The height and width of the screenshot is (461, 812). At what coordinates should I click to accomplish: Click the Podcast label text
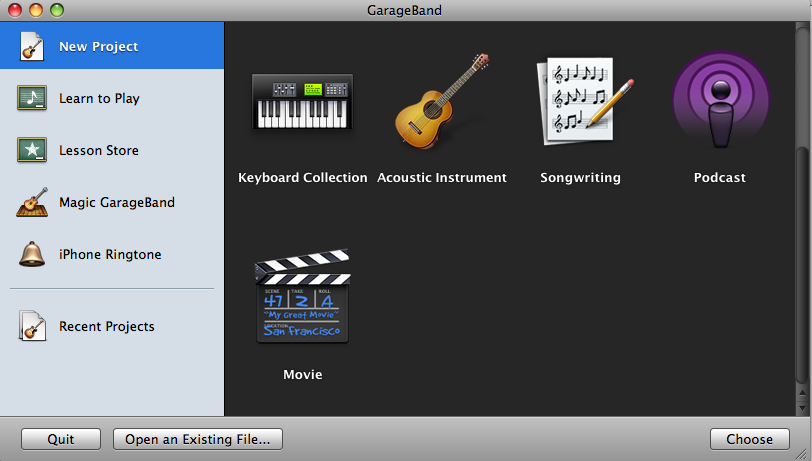coord(720,178)
